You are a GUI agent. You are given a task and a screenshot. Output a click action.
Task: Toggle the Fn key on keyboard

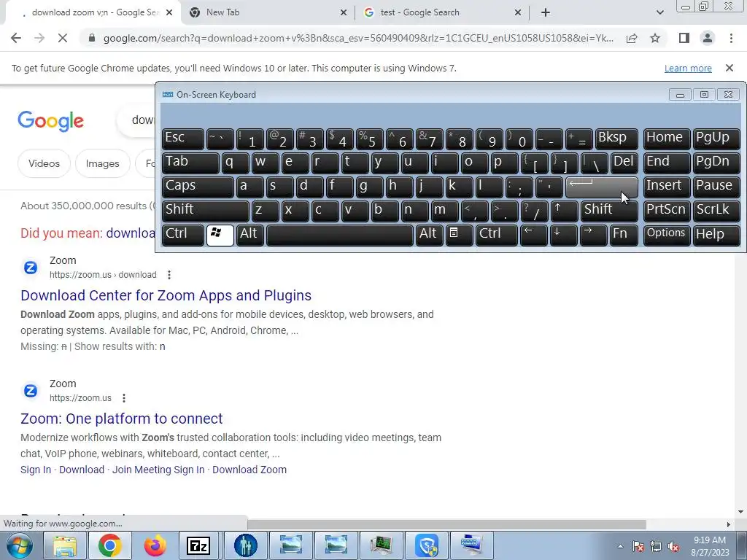point(624,235)
